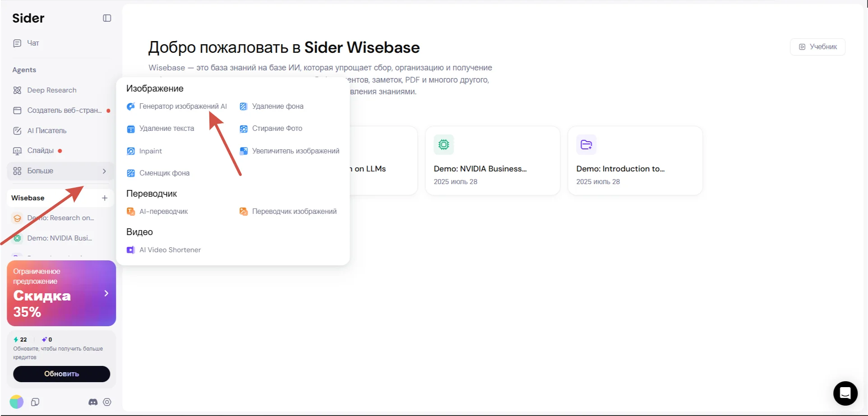This screenshot has width=868, height=416.
Task: Click the Изображение section heading
Action: [x=155, y=88]
